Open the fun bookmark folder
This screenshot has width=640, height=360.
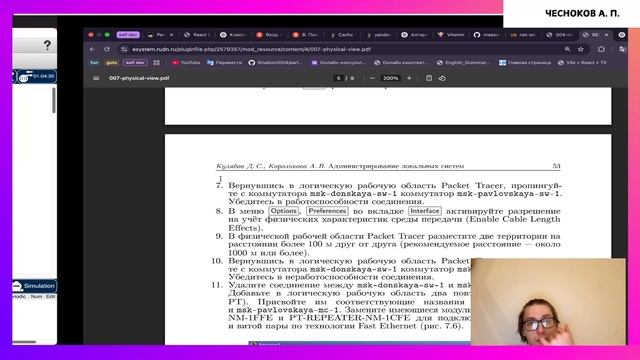(94, 62)
